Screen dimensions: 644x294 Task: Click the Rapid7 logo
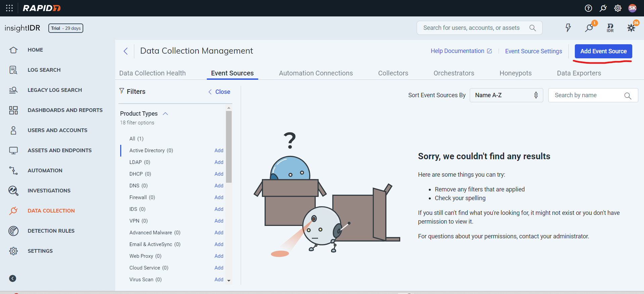[42, 8]
